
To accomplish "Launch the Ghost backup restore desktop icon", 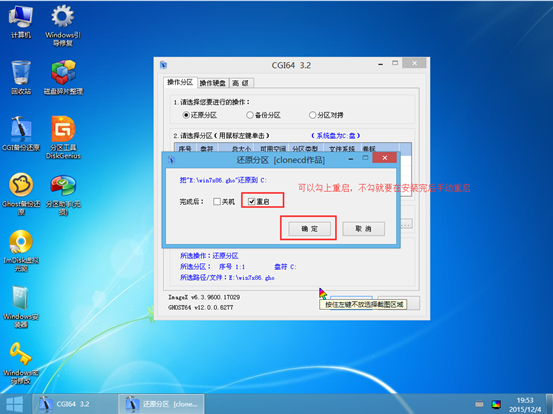I will pyautogui.click(x=21, y=194).
